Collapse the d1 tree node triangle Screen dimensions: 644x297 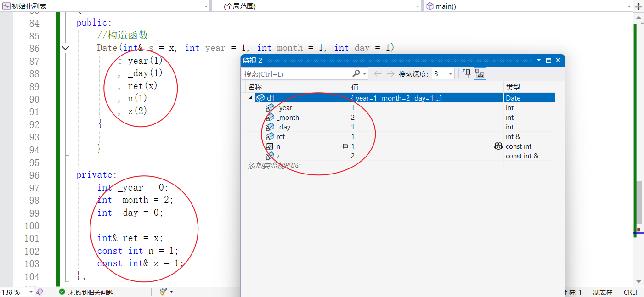click(251, 98)
